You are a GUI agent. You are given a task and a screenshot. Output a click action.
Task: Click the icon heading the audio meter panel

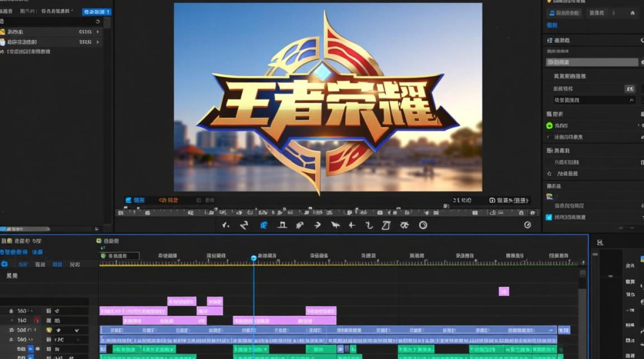click(600, 243)
